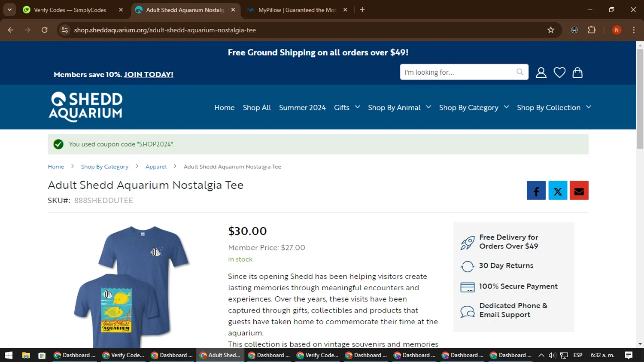Go back to previous page
This screenshot has width=644, height=362.
tap(11, 30)
